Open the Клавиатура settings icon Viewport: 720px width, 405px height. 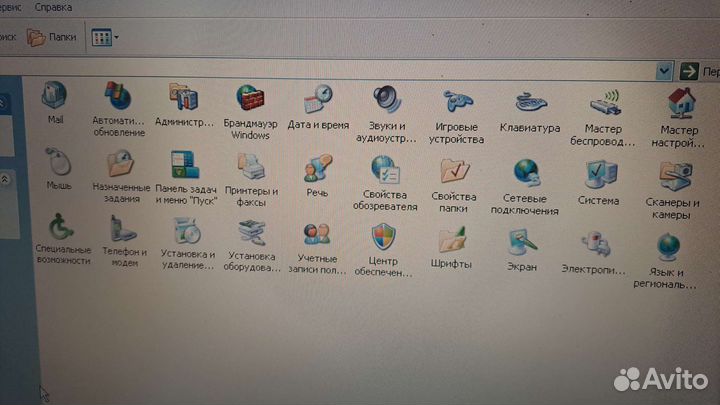[x=530, y=103]
